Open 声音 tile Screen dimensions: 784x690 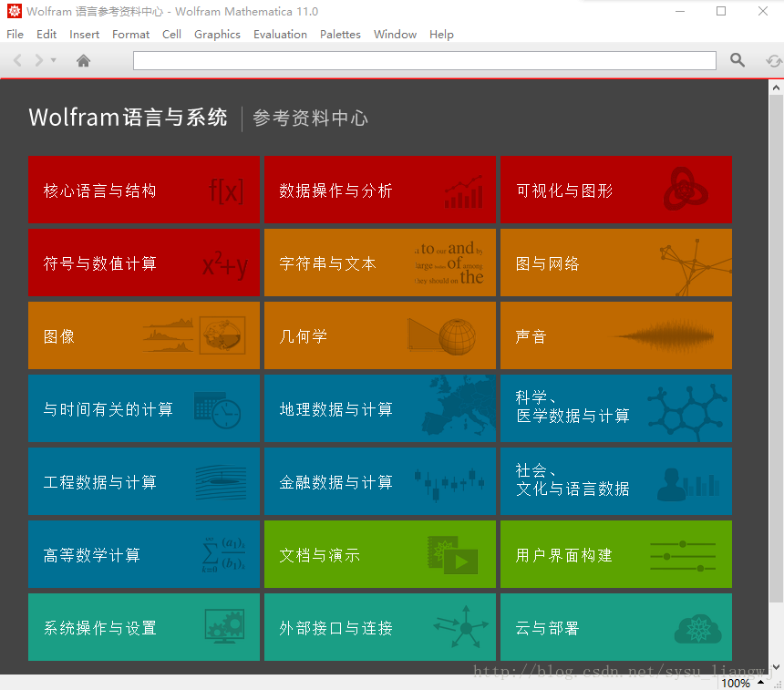tap(616, 335)
